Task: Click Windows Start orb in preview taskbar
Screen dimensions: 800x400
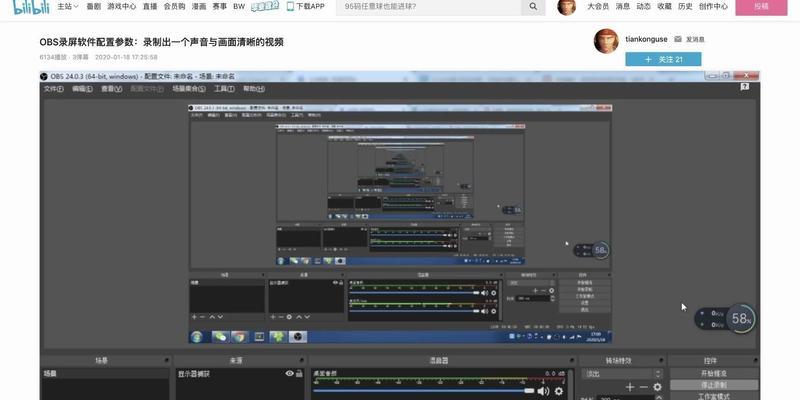Action: point(197,337)
